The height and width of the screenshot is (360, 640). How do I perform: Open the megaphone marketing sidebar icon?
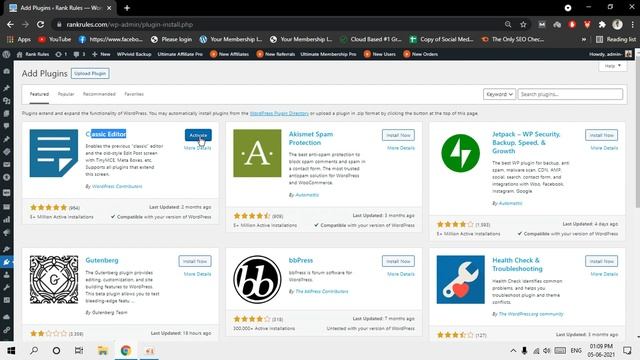point(7,233)
